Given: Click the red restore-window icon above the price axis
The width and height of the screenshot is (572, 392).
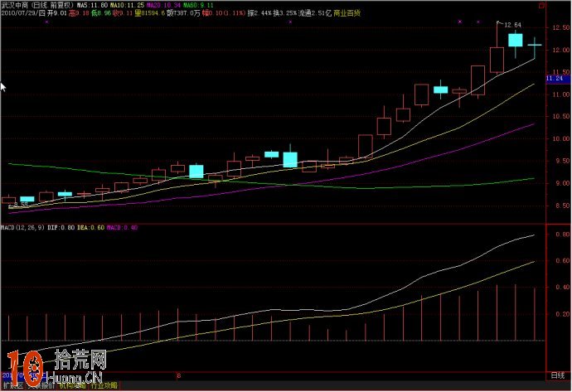Looking at the screenshot, I should pyautogui.click(x=541, y=6).
